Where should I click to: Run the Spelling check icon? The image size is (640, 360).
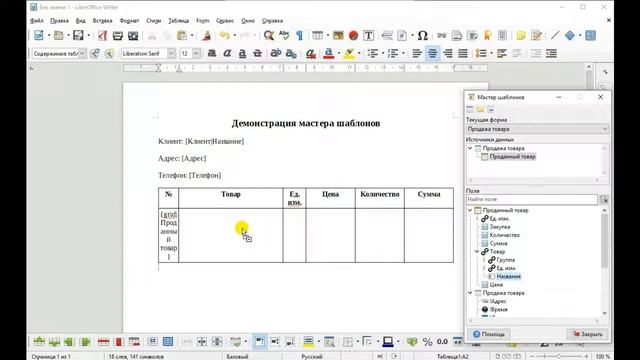[x=284, y=36]
